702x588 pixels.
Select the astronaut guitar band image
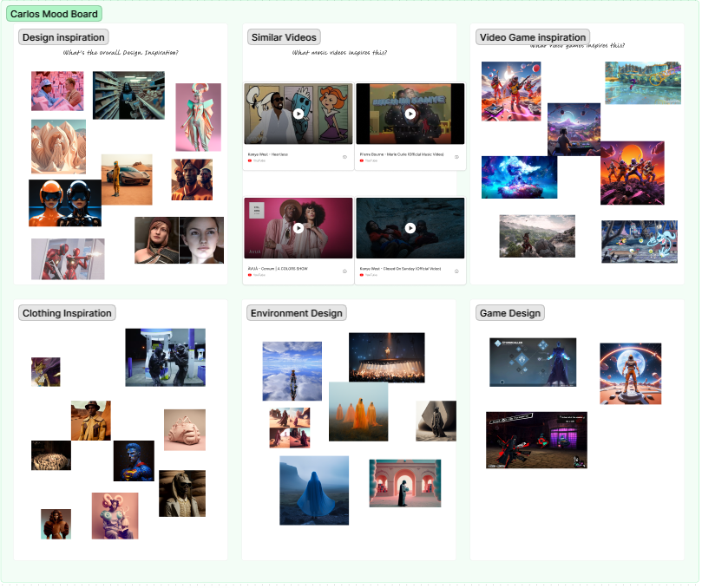(x=511, y=91)
